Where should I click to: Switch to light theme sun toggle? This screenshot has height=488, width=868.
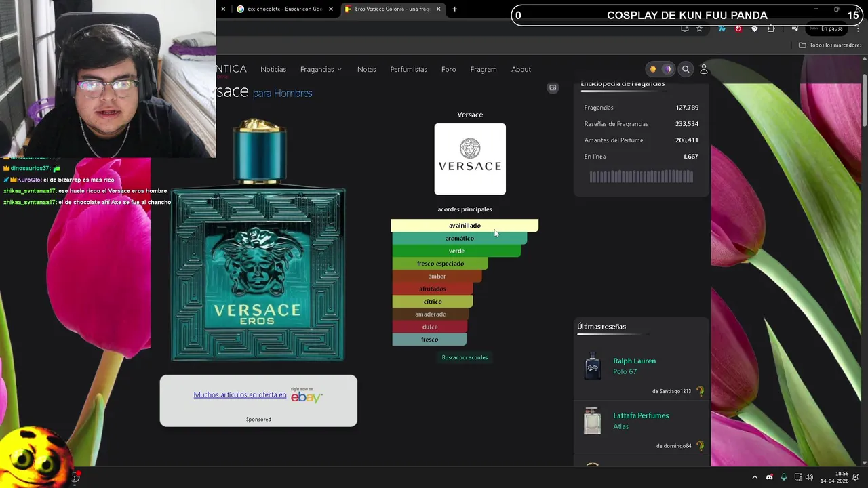point(653,69)
